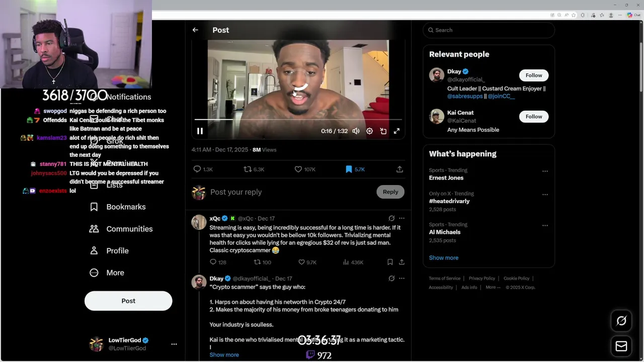The width and height of the screenshot is (644, 362).
Task: Open the Grok floating button
Action: (x=621, y=321)
